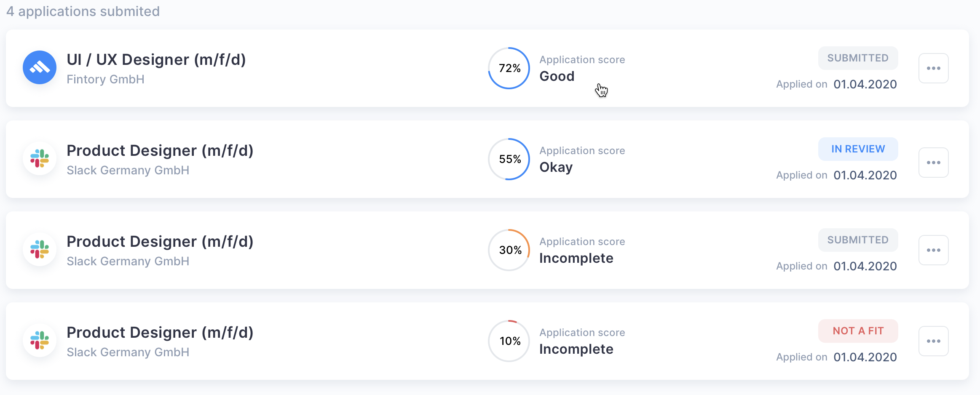Image resolution: width=980 pixels, height=395 pixels.
Task: Click the Fintory GmbH blue logo icon
Action: (40, 67)
